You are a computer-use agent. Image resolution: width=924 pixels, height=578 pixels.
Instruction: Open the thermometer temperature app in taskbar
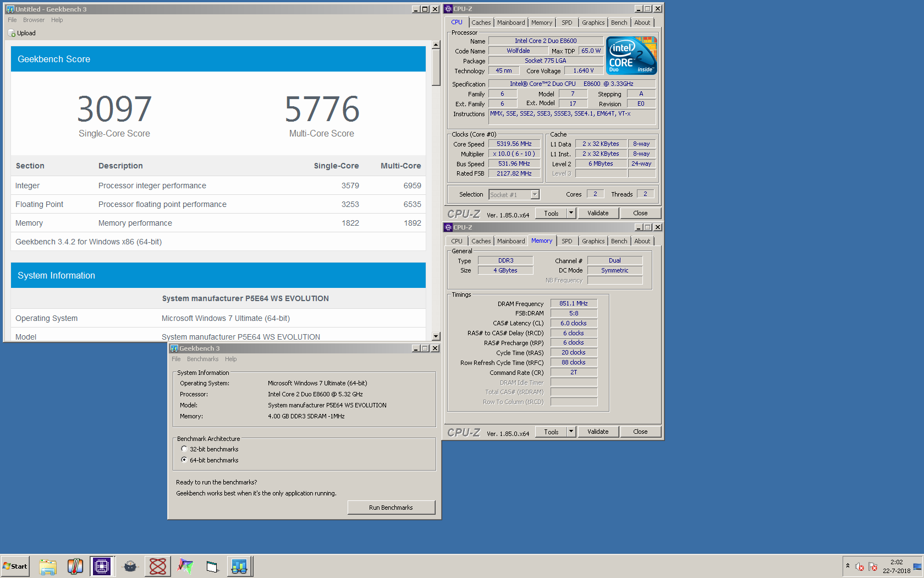coord(75,566)
